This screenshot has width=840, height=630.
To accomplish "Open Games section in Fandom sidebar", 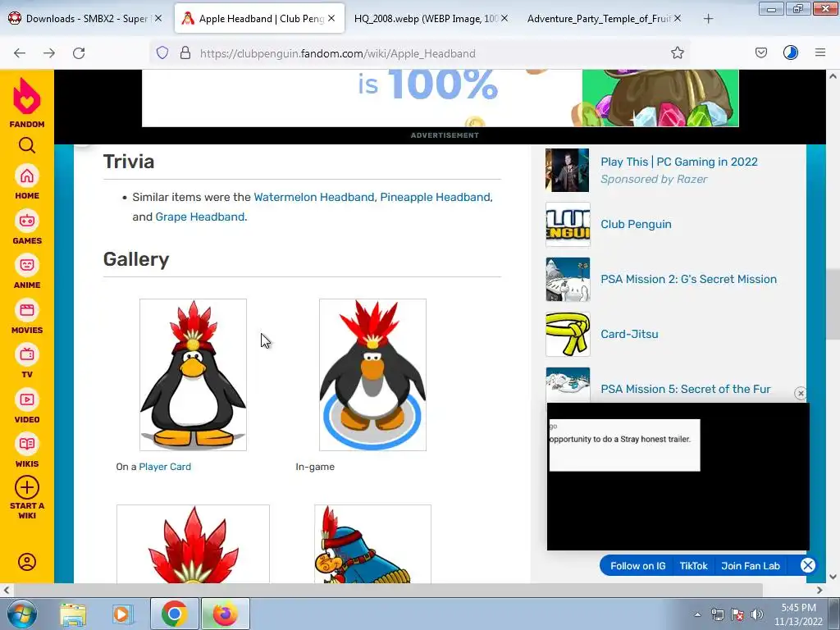I will tap(27, 228).
